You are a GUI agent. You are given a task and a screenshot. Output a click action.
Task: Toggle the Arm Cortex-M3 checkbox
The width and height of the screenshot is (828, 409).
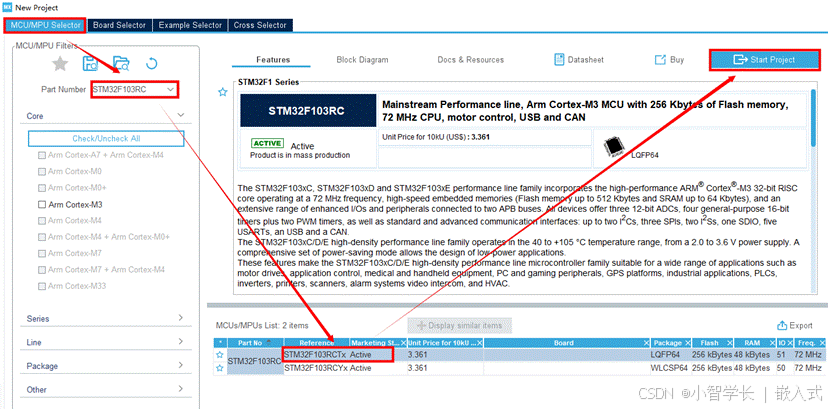(x=42, y=204)
